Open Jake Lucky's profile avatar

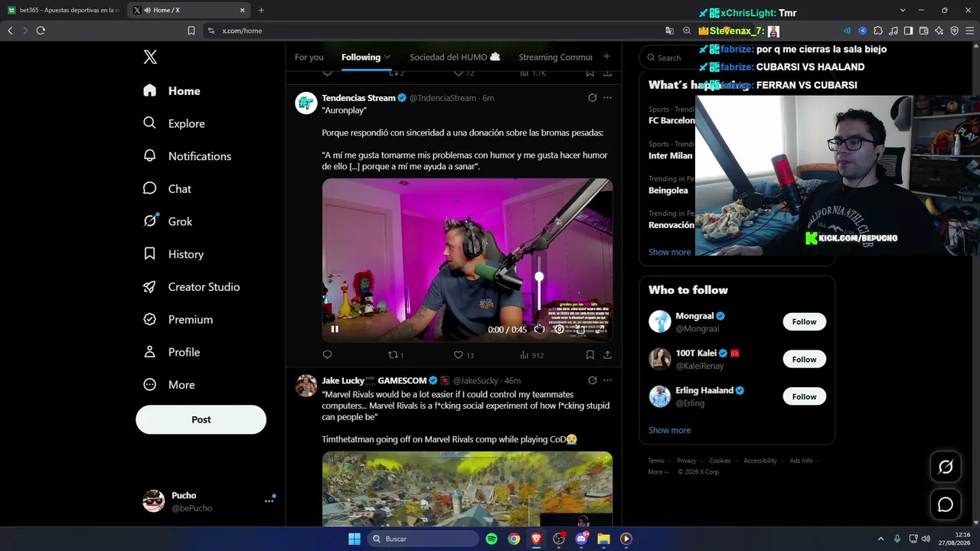[x=306, y=386]
